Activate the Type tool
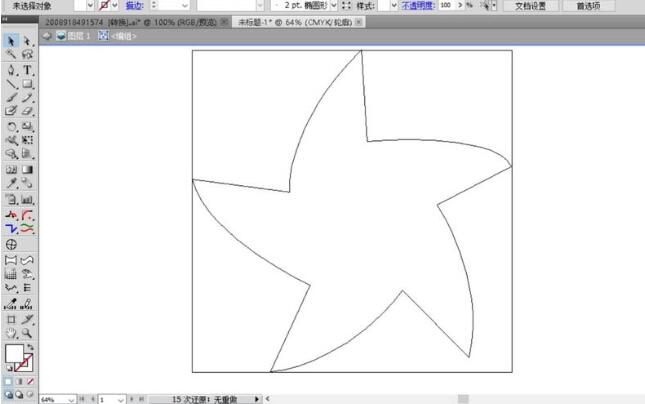This screenshot has height=404, width=645. [x=27, y=70]
